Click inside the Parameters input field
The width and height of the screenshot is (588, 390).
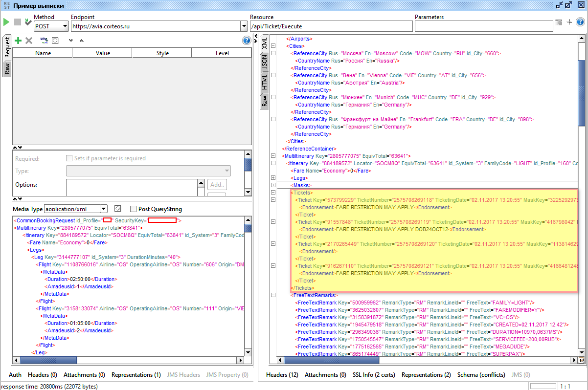(483, 26)
